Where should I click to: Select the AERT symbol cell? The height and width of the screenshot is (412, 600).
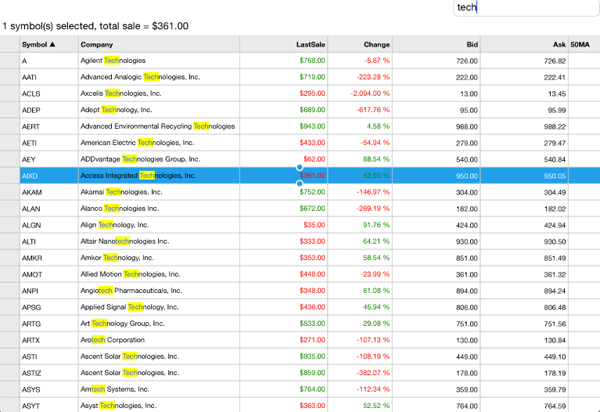click(49, 127)
